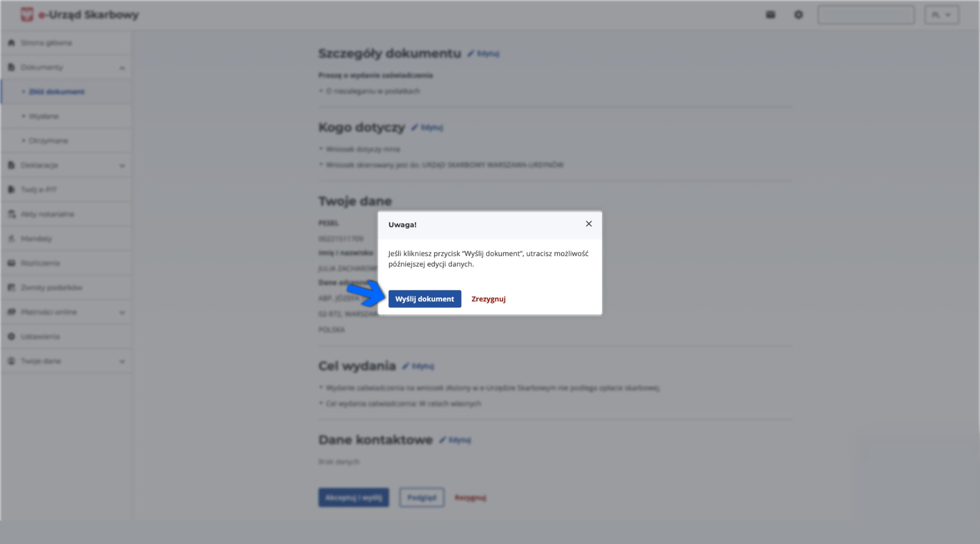Click the Podgląd preview button

421,497
